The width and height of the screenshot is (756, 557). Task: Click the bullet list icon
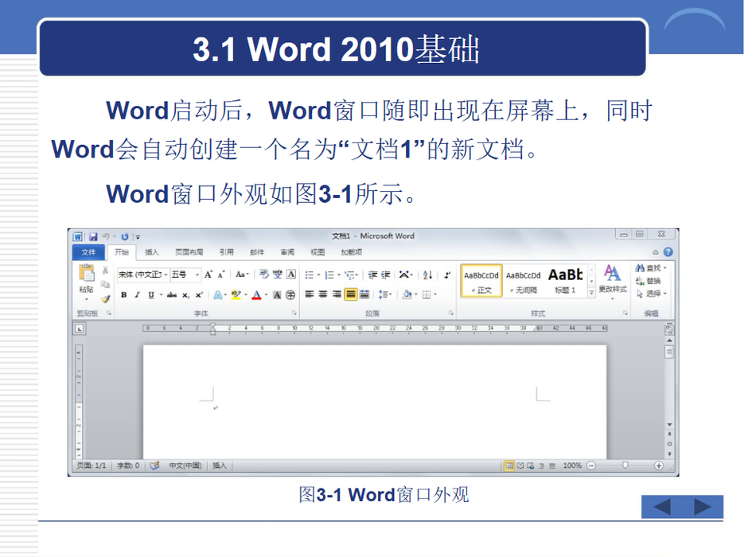pyautogui.click(x=310, y=275)
